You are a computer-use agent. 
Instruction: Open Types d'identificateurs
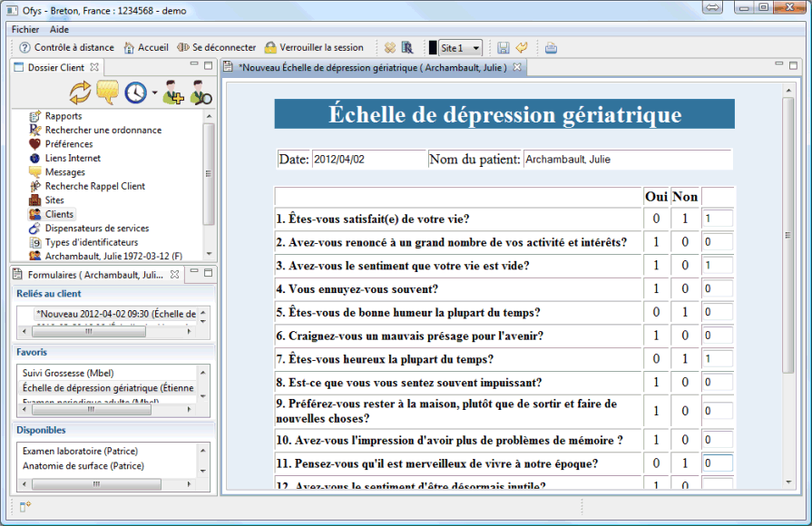(x=91, y=242)
